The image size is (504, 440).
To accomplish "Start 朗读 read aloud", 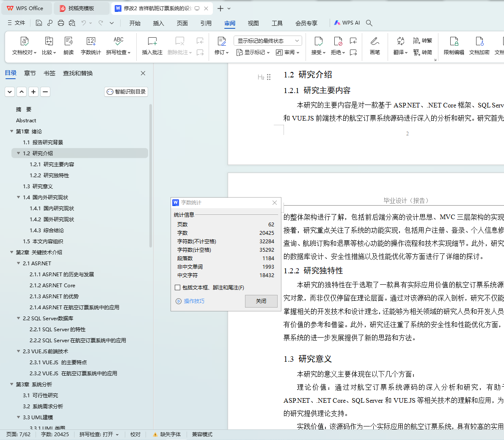I will point(69,45).
